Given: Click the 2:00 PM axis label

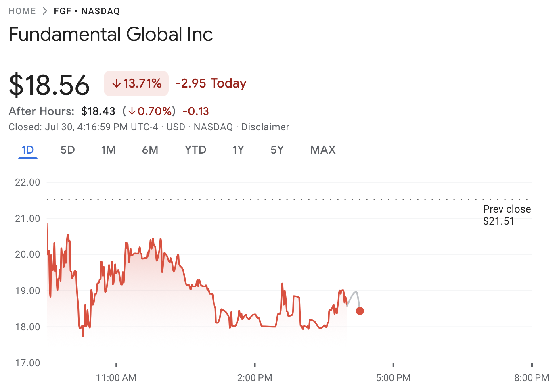Looking at the screenshot, I should 255,378.
